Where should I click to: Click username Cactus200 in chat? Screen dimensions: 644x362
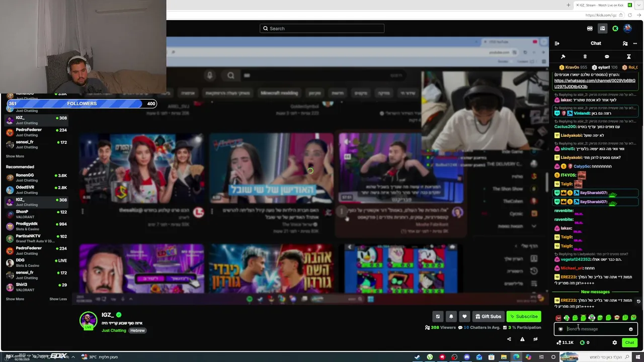tap(565, 127)
